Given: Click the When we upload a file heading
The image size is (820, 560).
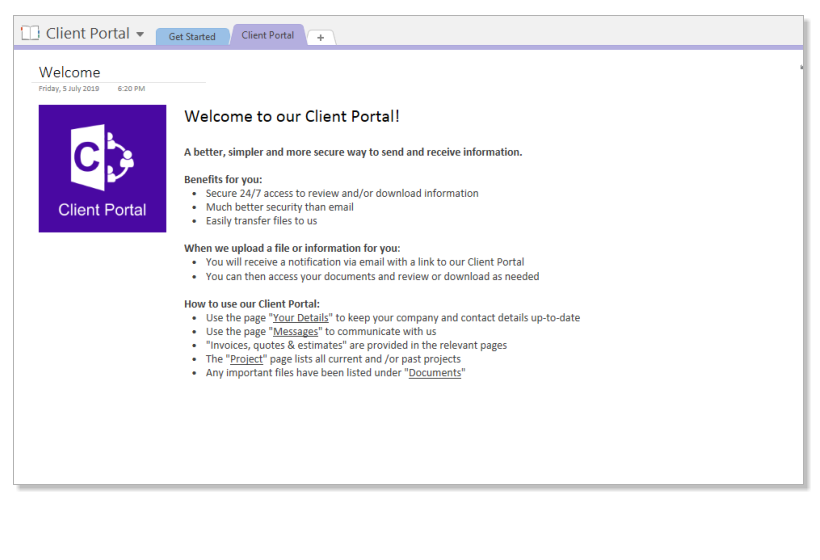Looking at the screenshot, I should (292, 248).
